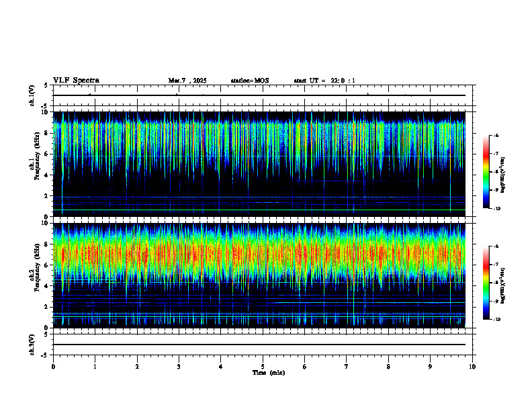Select the "start UT = 22:0 :1" text
The image size is (532, 411).
(324, 81)
